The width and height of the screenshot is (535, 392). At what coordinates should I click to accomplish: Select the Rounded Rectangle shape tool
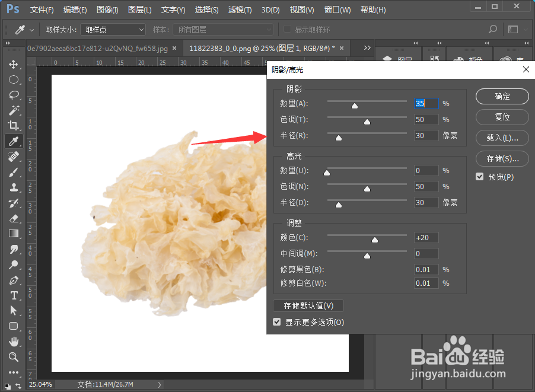14,326
